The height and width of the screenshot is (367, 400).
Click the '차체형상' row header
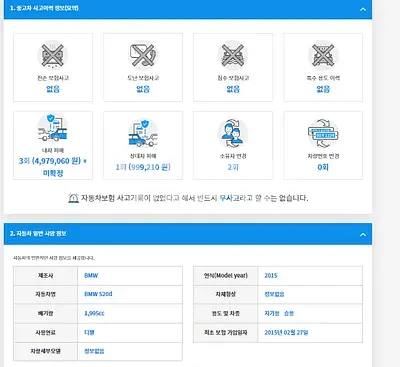point(226,294)
